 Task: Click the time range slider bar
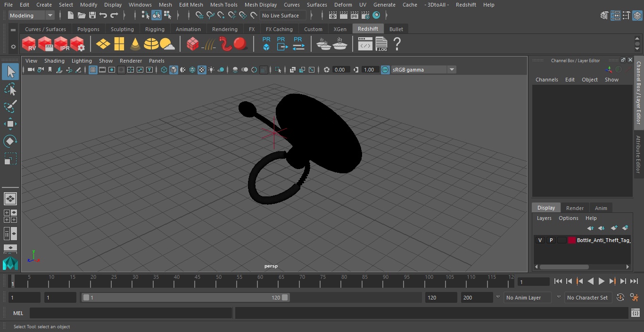tap(185, 298)
